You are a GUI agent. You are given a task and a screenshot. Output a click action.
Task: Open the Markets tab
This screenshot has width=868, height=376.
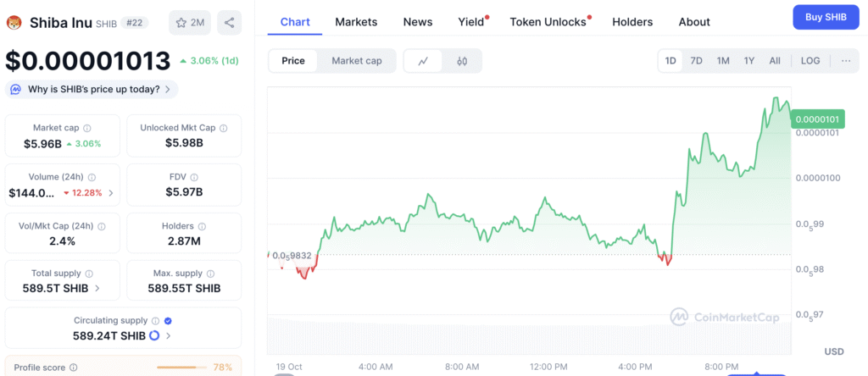click(x=356, y=22)
